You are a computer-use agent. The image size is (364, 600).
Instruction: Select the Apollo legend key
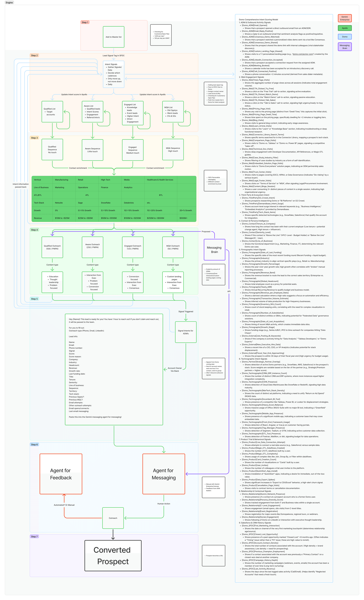point(345,28)
